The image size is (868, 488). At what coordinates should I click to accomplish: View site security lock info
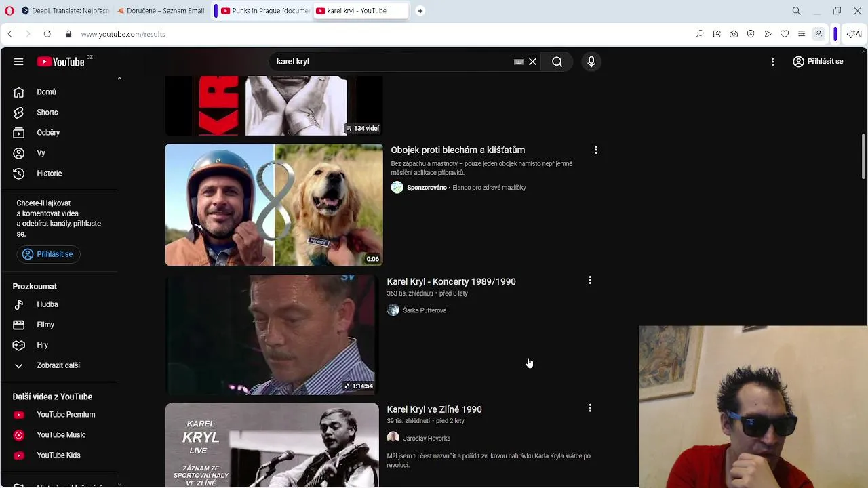pos(68,34)
